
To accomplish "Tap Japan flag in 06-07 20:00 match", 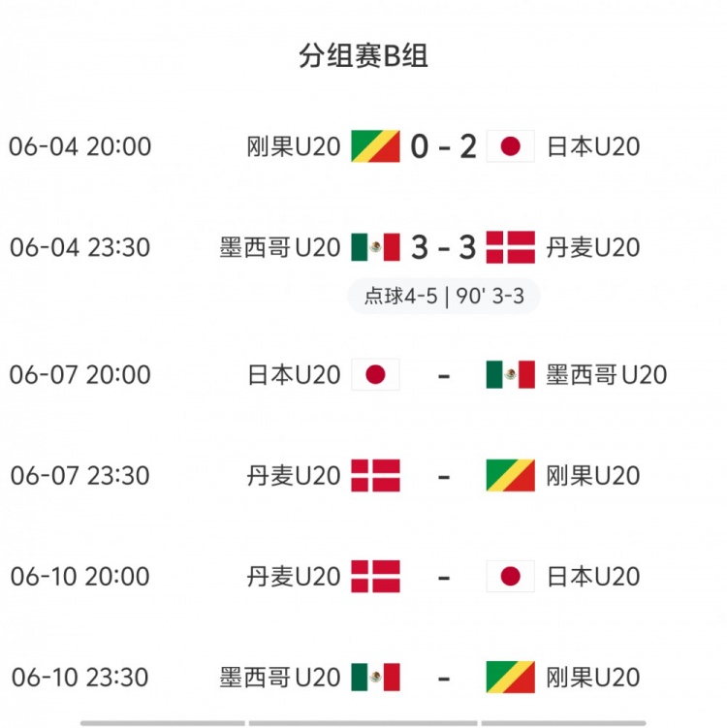I will pos(375,374).
